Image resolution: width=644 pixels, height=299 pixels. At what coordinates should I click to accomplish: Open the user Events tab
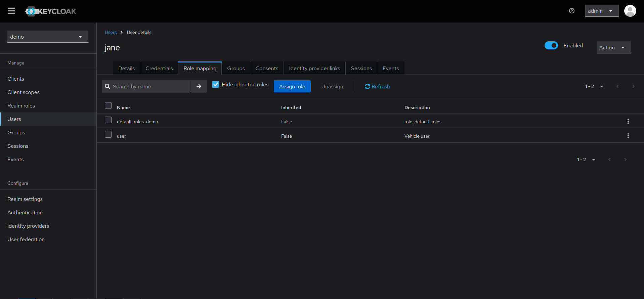coord(391,68)
